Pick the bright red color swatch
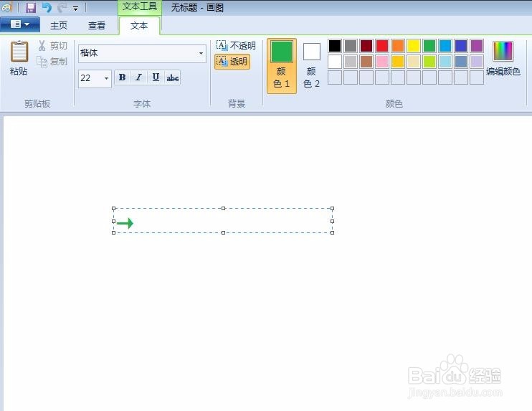 coord(382,46)
